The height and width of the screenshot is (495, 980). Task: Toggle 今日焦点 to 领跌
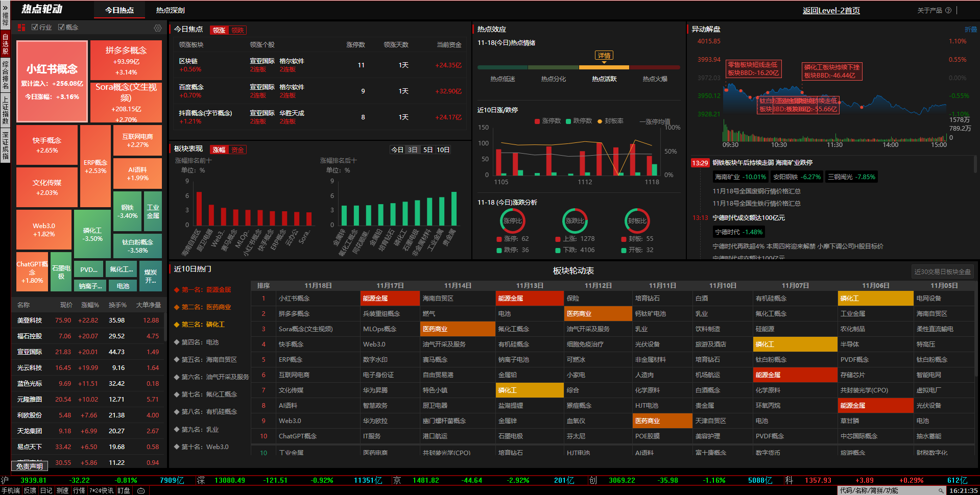(x=237, y=30)
